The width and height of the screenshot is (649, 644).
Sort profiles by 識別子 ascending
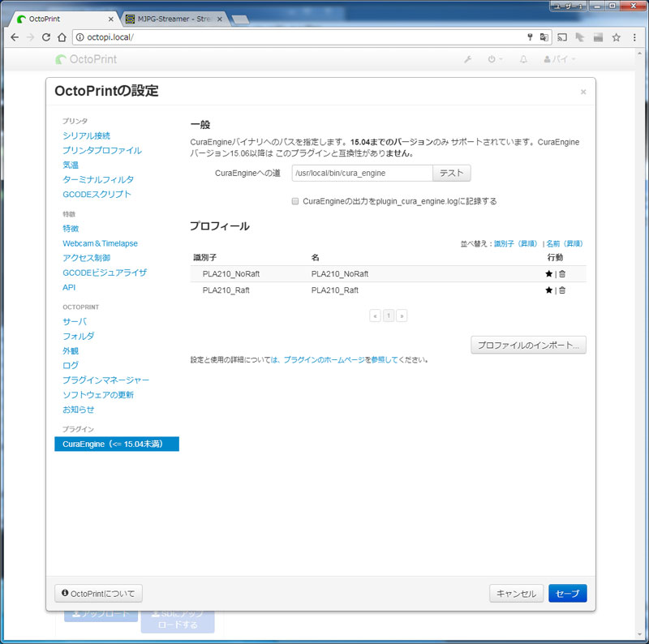pyautogui.click(x=515, y=243)
